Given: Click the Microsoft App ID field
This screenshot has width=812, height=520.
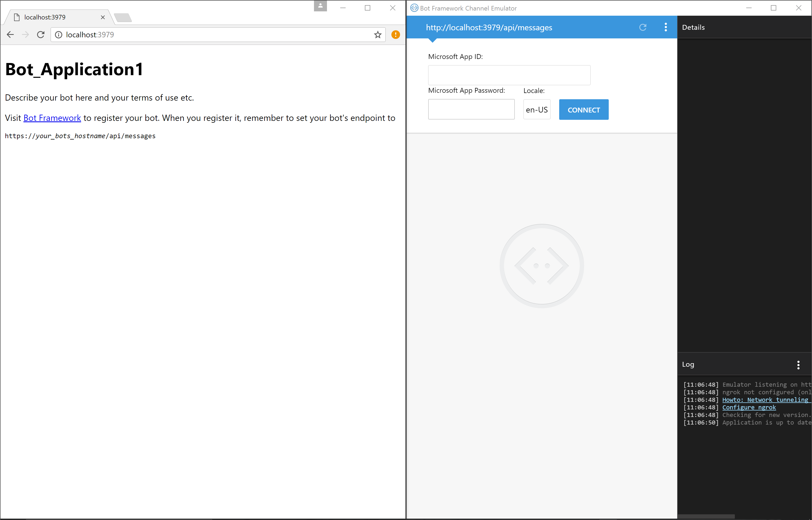Looking at the screenshot, I should (x=509, y=75).
